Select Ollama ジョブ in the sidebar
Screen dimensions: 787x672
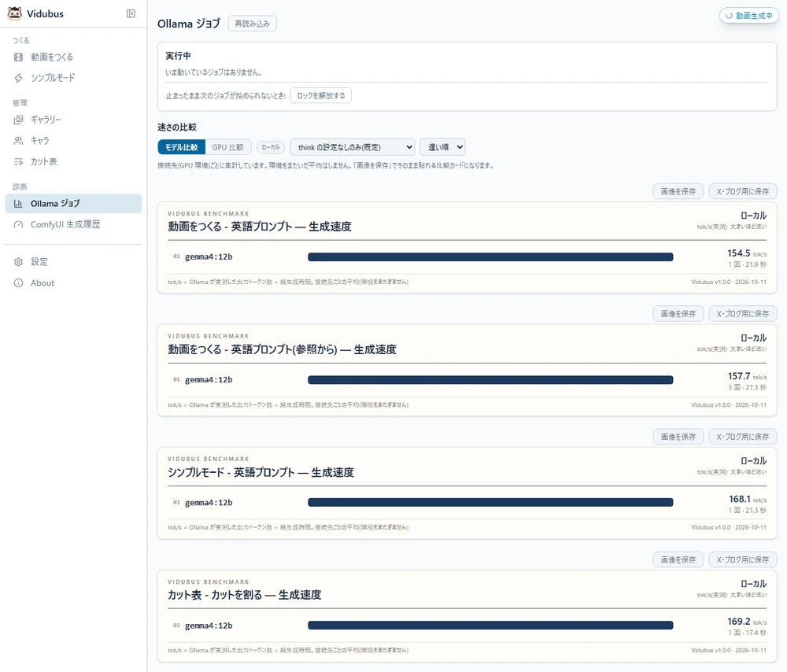pos(73,204)
